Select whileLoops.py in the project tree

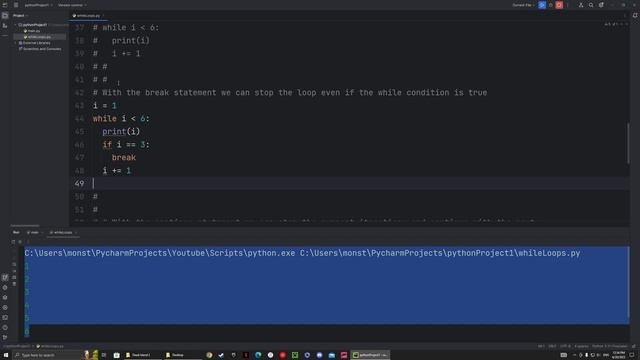38,37
